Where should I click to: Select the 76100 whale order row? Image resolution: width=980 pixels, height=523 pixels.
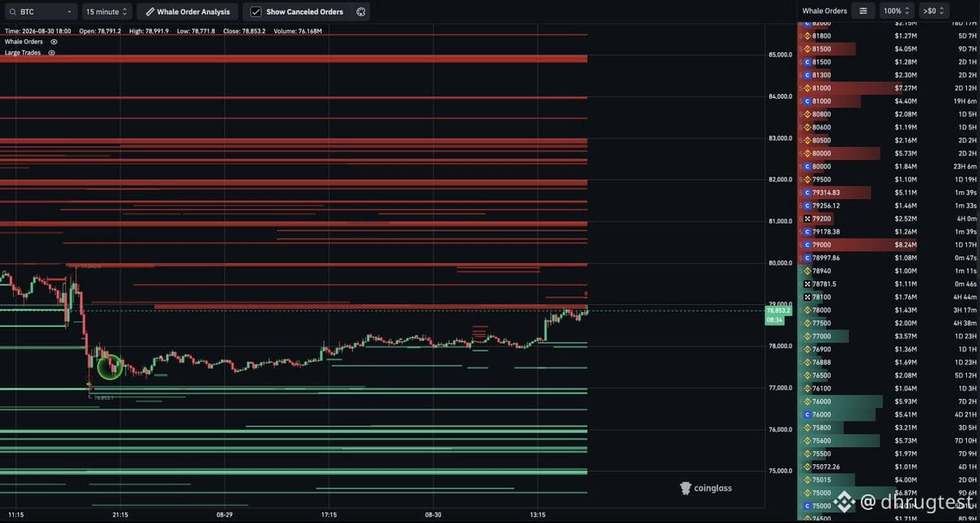[x=888, y=389]
